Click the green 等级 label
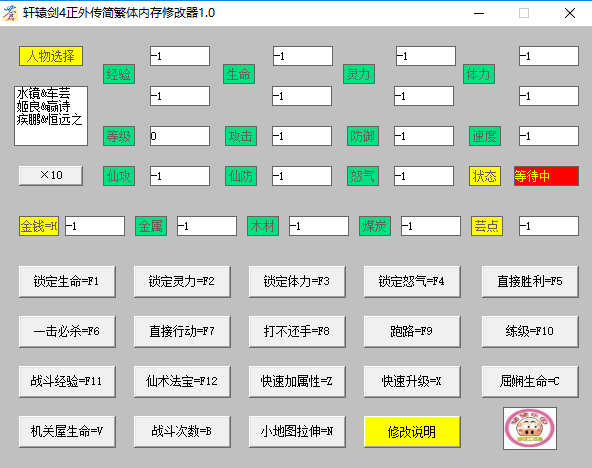 tap(119, 136)
